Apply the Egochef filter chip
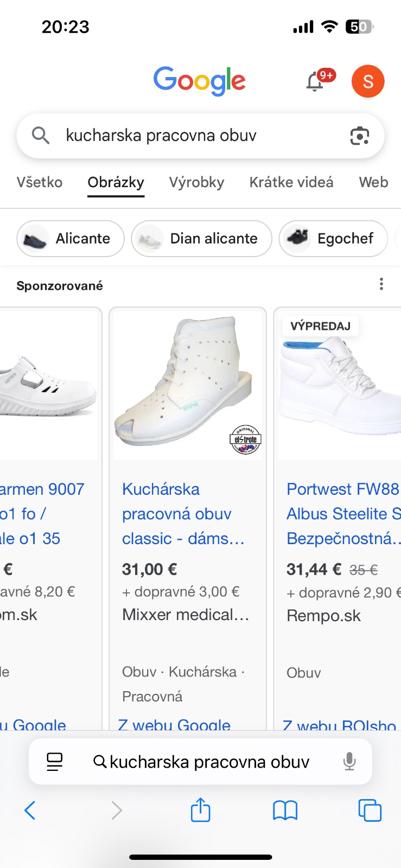This screenshot has width=401, height=868. [333, 239]
